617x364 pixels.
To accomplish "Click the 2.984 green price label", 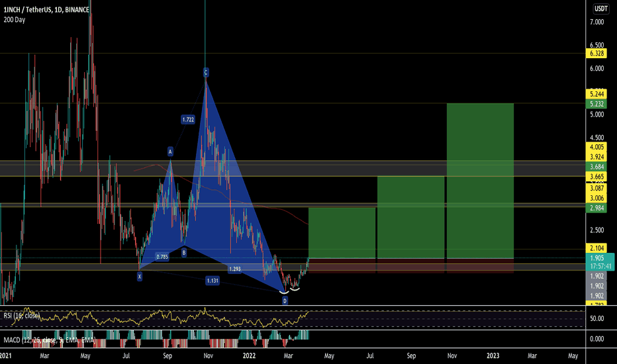I will click(x=596, y=208).
